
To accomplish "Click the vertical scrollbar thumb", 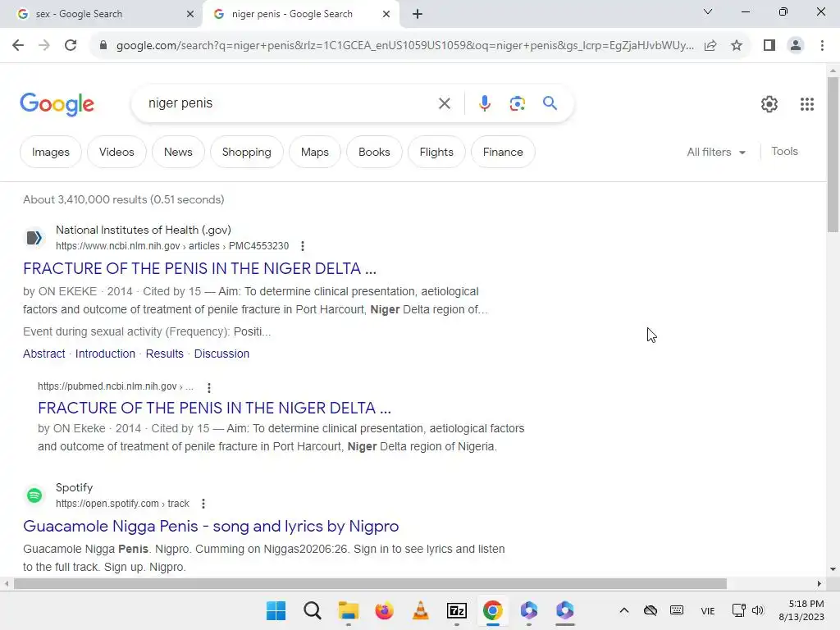I will coord(833,154).
